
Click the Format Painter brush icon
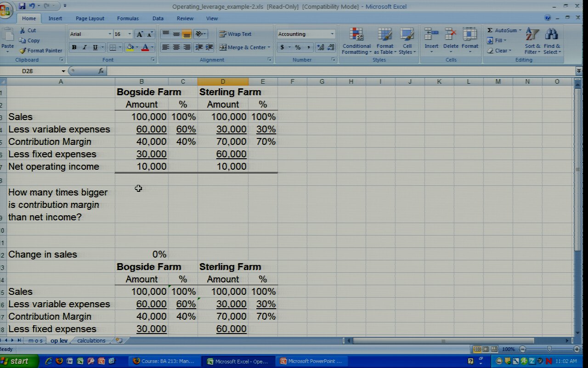[23, 51]
